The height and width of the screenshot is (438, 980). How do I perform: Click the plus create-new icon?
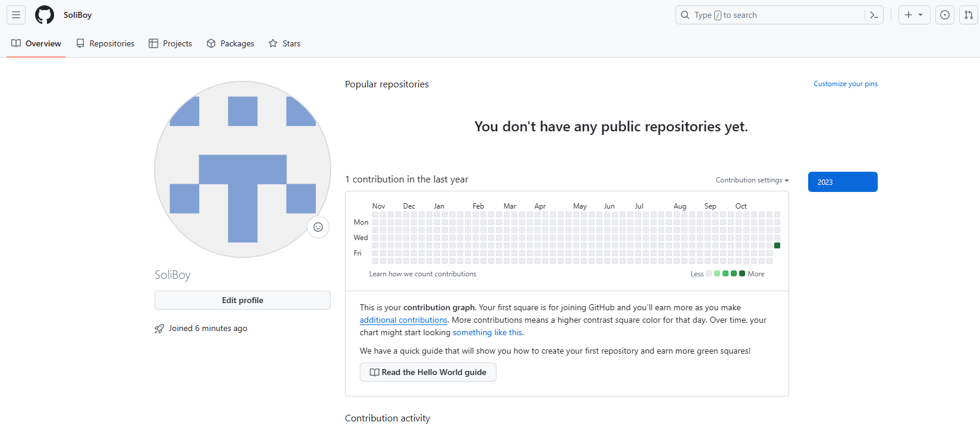(908, 15)
